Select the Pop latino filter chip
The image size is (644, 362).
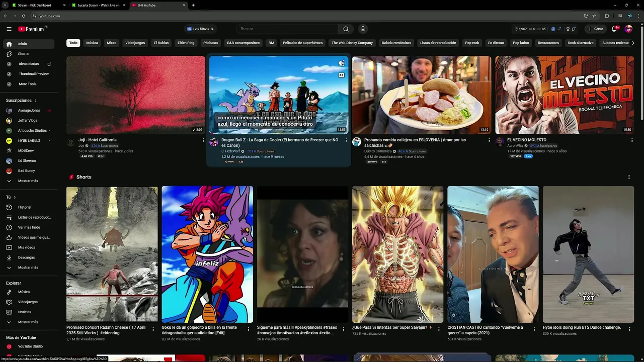(521, 43)
